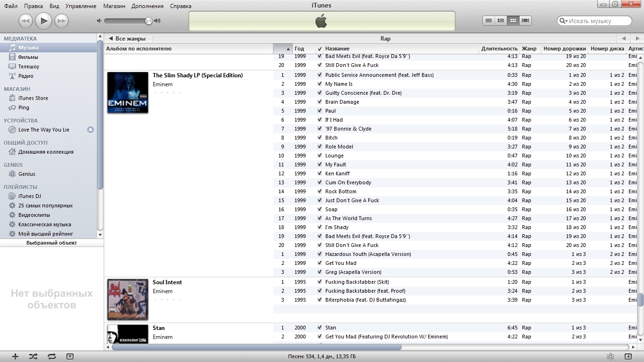Go back to Все жанры
The height and width of the screenshot is (362, 644).
pyautogui.click(x=127, y=39)
